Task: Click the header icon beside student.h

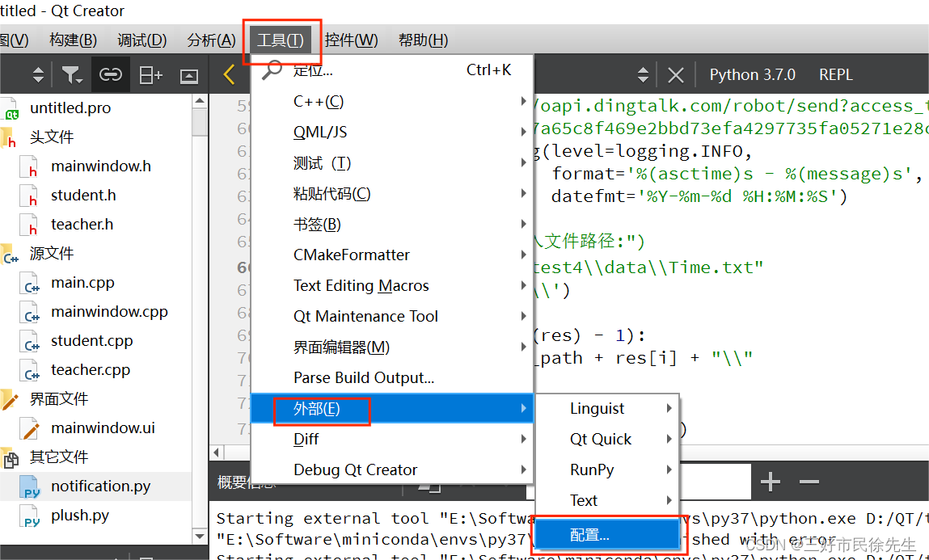Action: tap(30, 196)
